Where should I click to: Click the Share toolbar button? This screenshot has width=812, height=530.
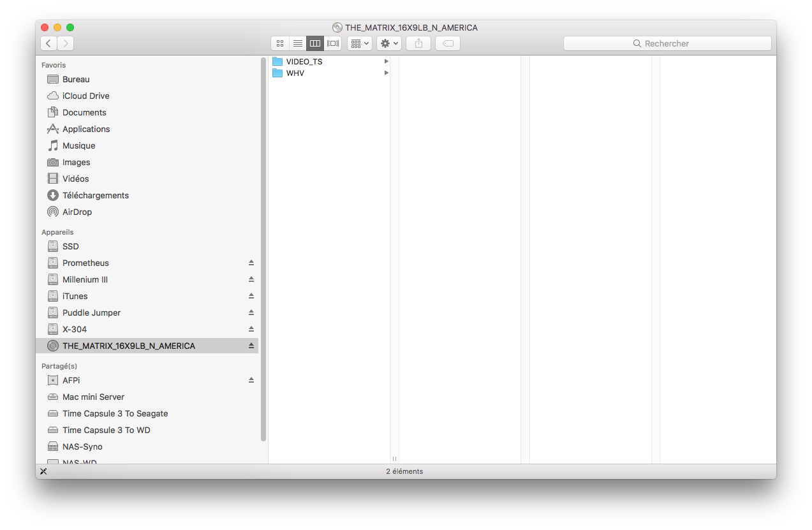coord(418,43)
